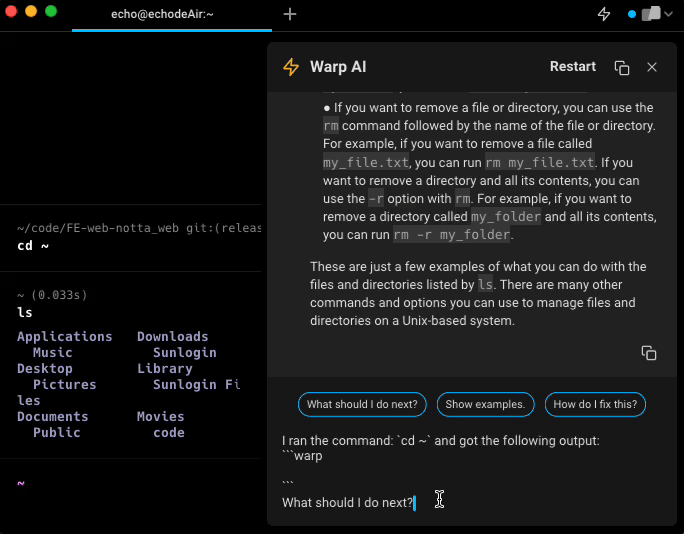This screenshot has height=534, width=684.
Task: Click the git branch prompt line ~/code/FE-web-notta_web
Action: [139, 228]
